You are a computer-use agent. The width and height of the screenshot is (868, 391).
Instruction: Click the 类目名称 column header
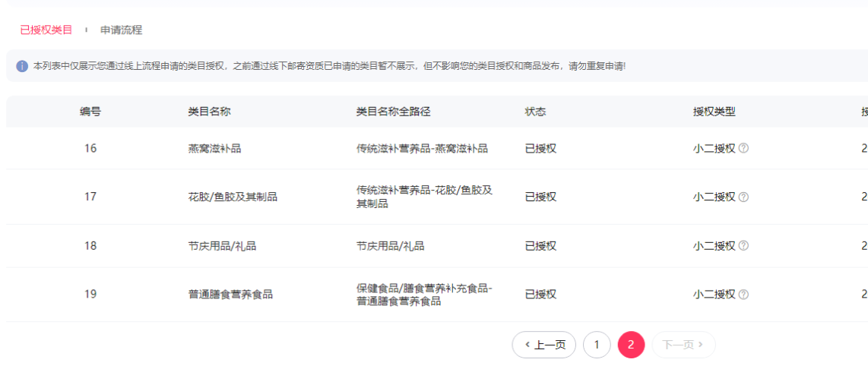(x=210, y=112)
